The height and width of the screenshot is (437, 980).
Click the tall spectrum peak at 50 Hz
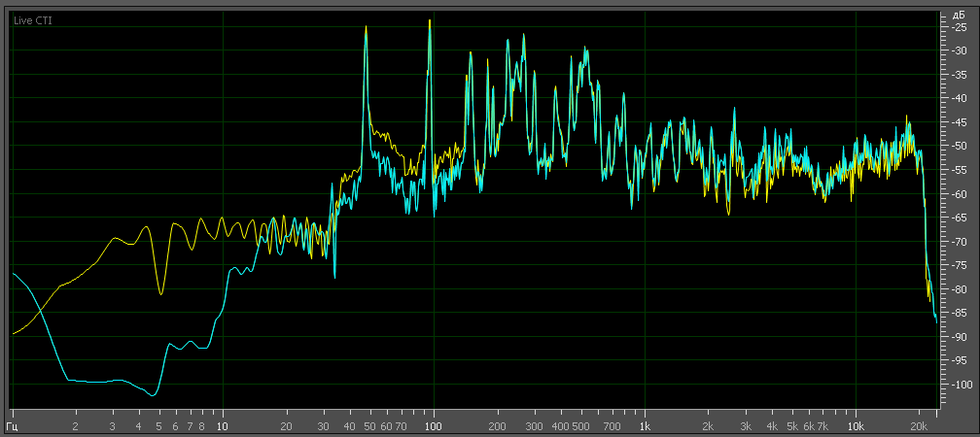[367, 29]
